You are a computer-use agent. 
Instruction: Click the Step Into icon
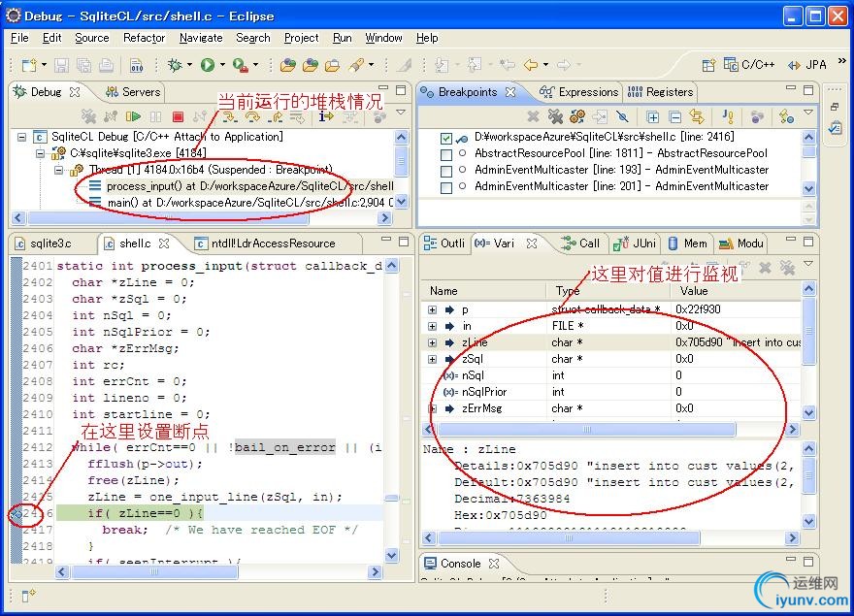click(x=231, y=116)
